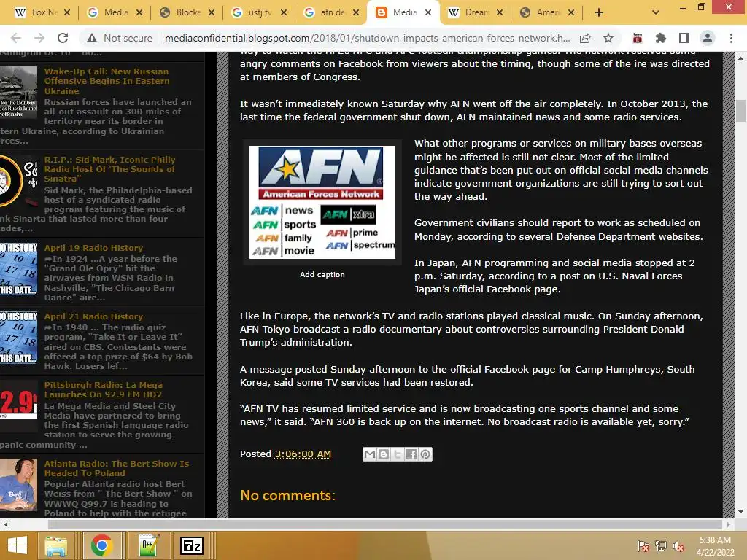Go back to the previous page
747x560 pixels.
[x=16, y=38]
